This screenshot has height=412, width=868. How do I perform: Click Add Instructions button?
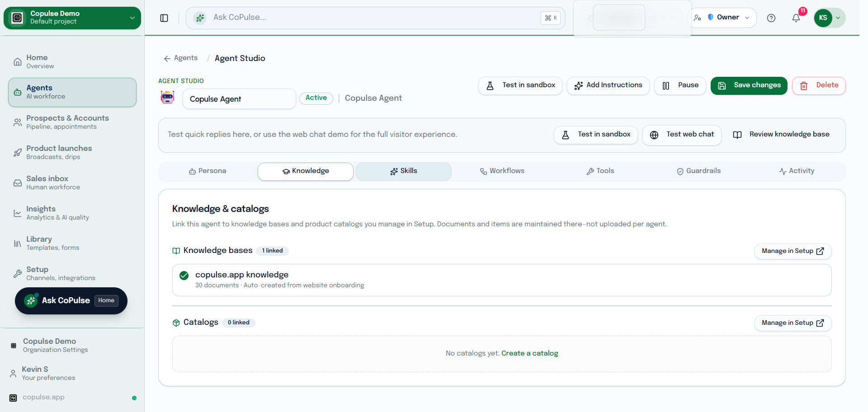[x=608, y=85]
